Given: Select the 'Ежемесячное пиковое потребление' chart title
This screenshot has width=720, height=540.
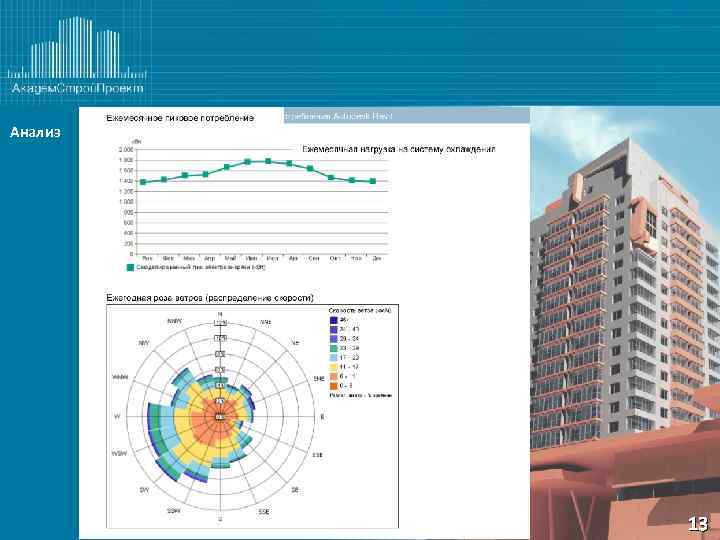Looking at the screenshot, I should click(x=180, y=118).
